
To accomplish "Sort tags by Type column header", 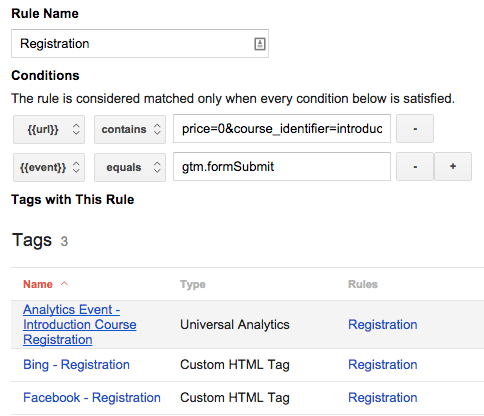I will [x=193, y=284].
